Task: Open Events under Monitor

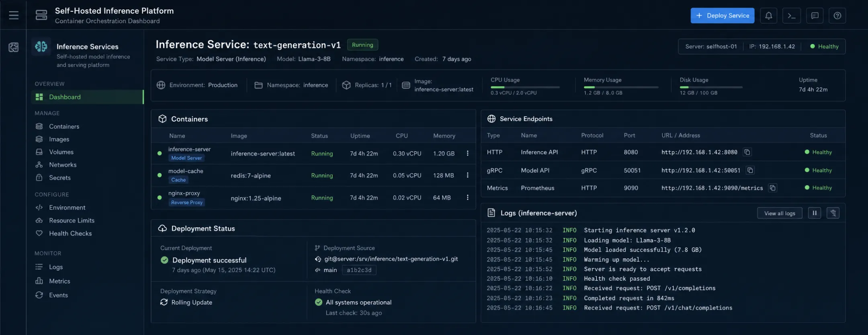Action: pos(51,295)
